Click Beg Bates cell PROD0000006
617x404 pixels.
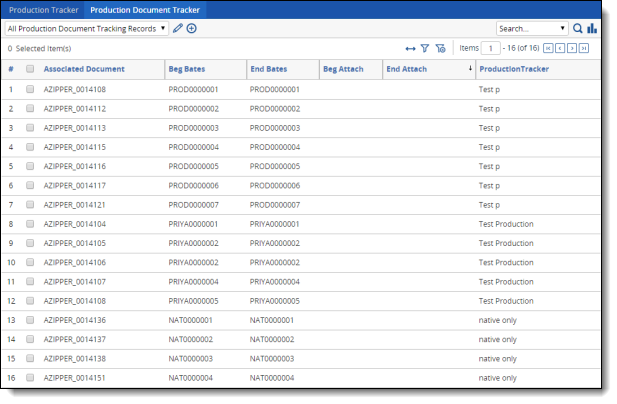[194, 186]
